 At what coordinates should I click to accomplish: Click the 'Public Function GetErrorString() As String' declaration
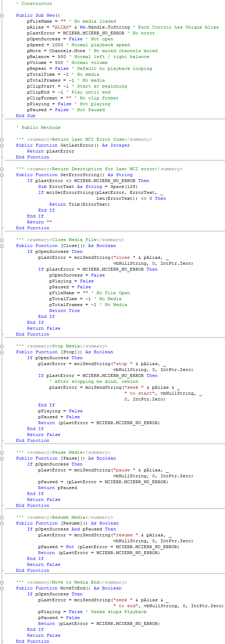tap(74, 175)
